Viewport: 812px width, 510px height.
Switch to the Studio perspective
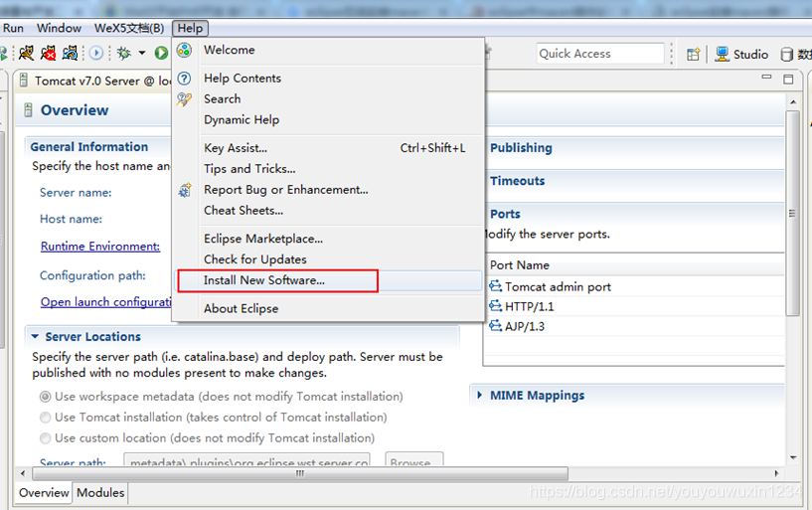[x=741, y=54]
